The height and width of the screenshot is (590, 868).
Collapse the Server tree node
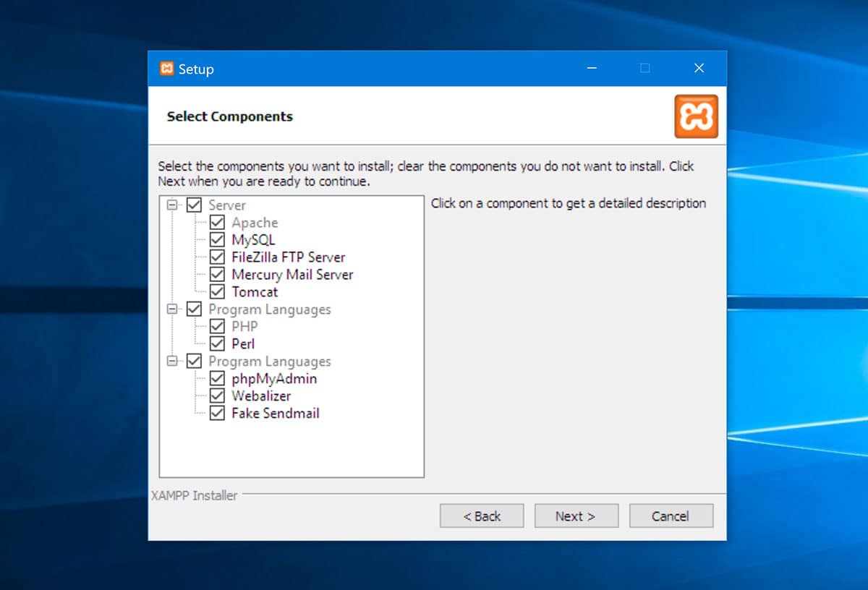pyautogui.click(x=172, y=205)
